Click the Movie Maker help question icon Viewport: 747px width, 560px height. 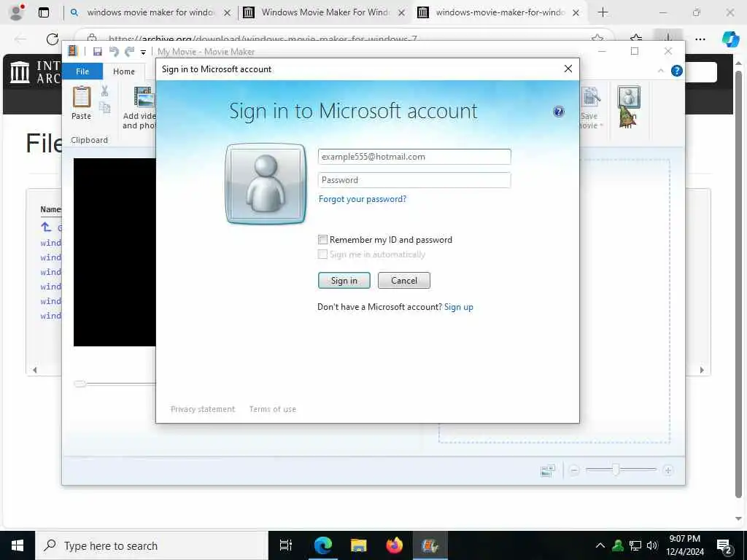tap(676, 71)
